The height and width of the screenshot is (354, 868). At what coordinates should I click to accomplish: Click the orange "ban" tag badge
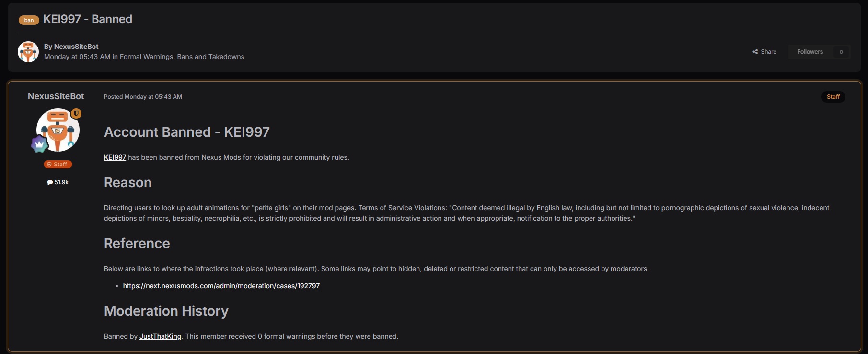[29, 20]
